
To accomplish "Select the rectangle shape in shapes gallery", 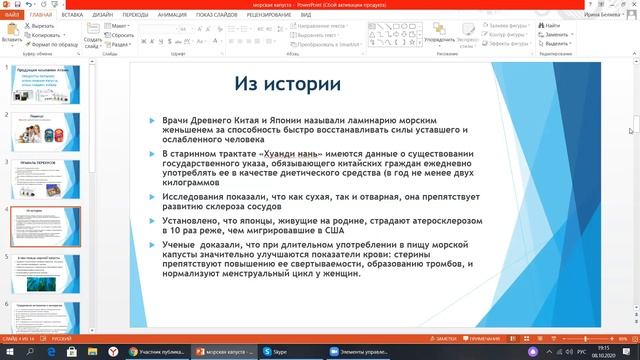I will 396,26.
